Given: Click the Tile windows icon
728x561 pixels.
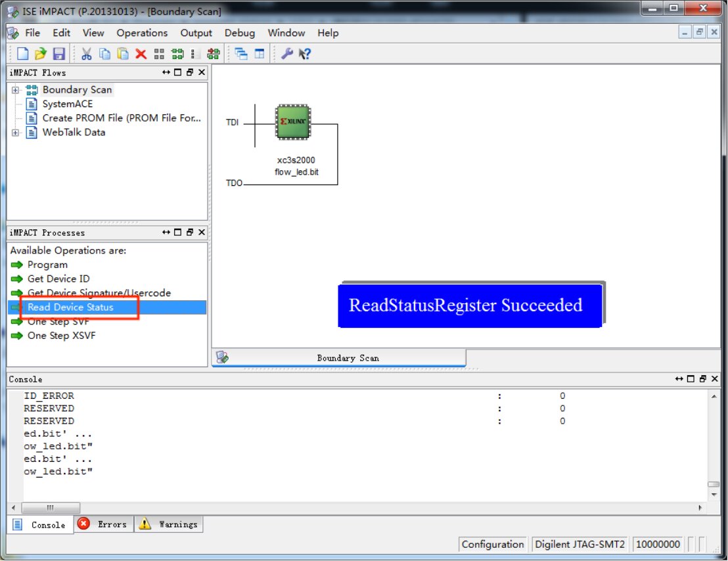Looking at the screenshot, I should click(260, 54).
